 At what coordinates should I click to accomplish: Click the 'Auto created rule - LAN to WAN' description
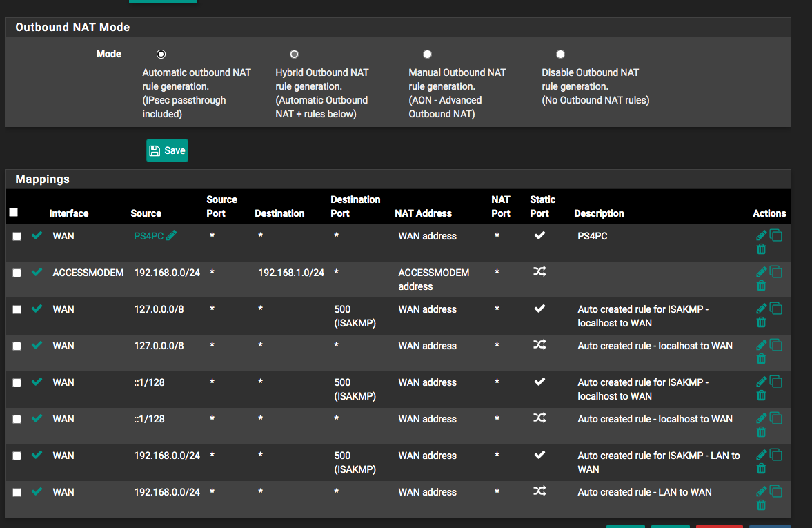pos(645,492)
